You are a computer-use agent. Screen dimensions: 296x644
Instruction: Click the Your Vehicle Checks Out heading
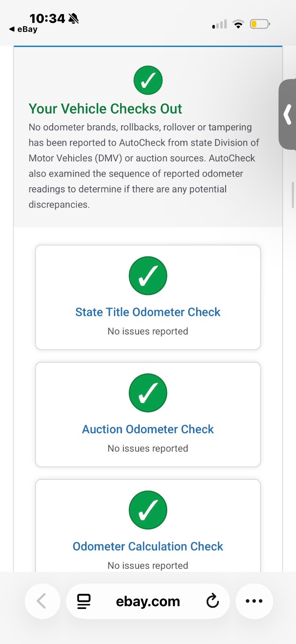[x=105, y=109]
